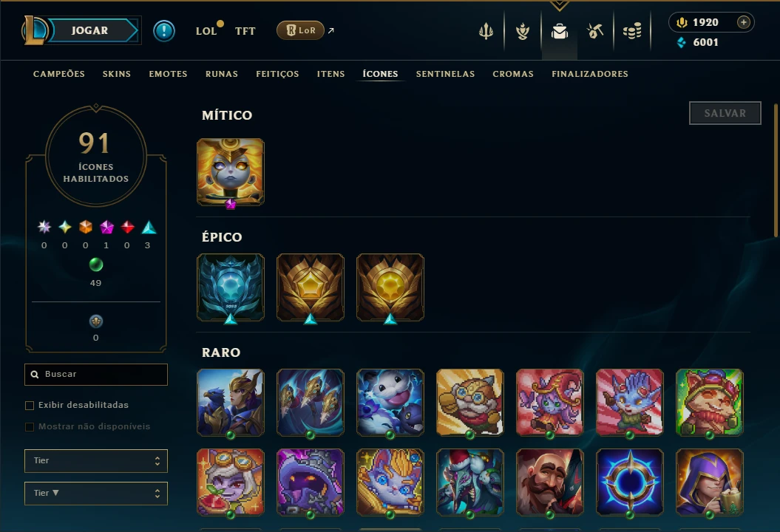The image size is (780, 532).
Task: Open the store coins icon
Action: click(x=632, y=31)
